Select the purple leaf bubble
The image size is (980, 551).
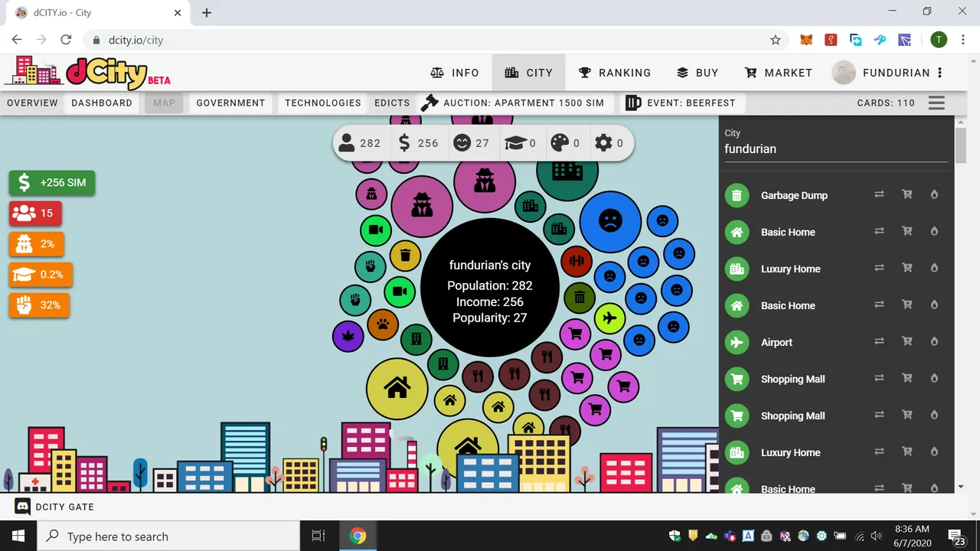click(348, 336)
